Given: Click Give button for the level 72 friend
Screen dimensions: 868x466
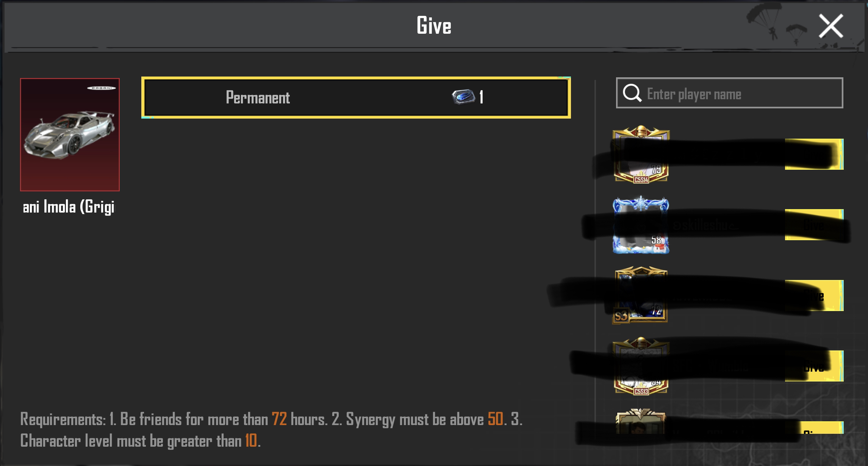Looking at the screenshot, I should pos(814,296).
